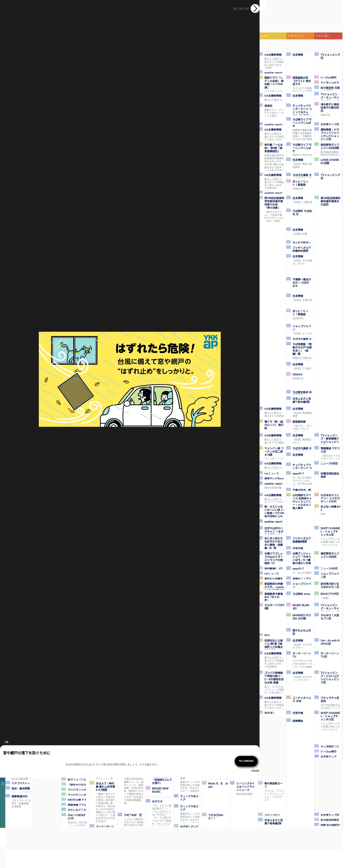Open the 詳しくはこちら link

[x=241, y=9]
